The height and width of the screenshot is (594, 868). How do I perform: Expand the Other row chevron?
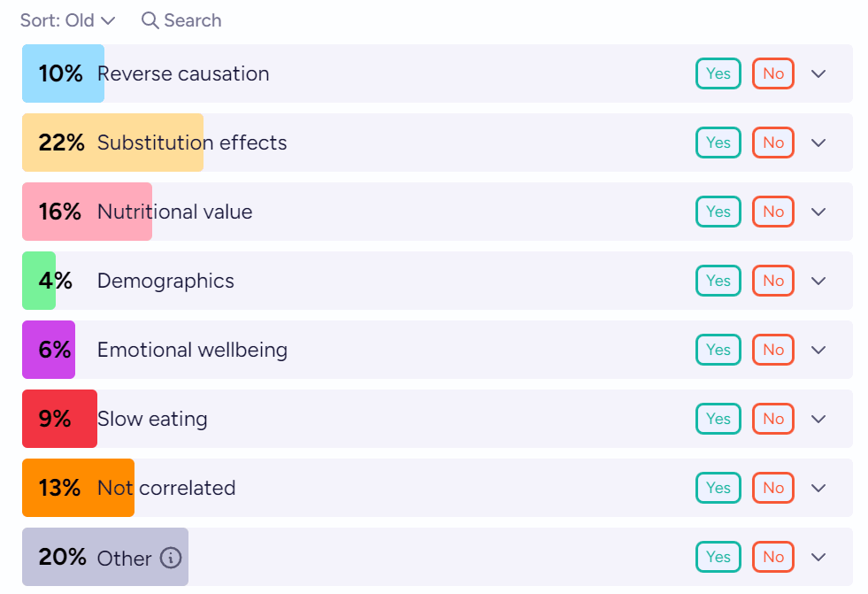818,557
